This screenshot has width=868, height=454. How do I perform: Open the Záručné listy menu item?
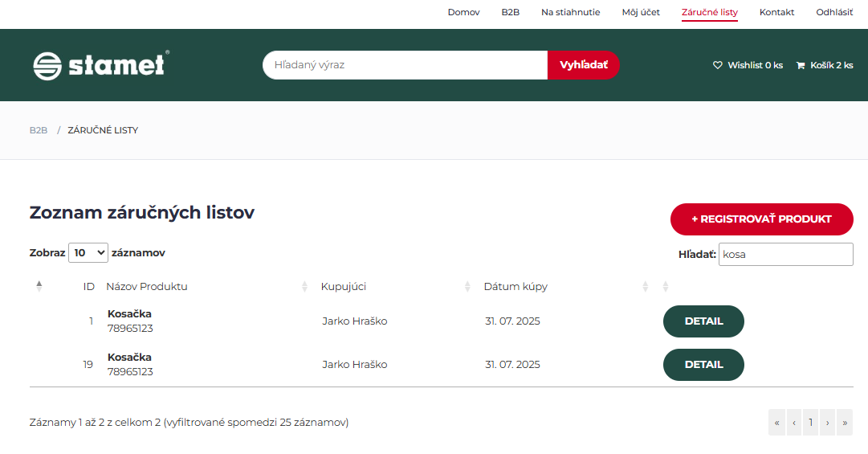pyautogui.click(x=709, y=12)
